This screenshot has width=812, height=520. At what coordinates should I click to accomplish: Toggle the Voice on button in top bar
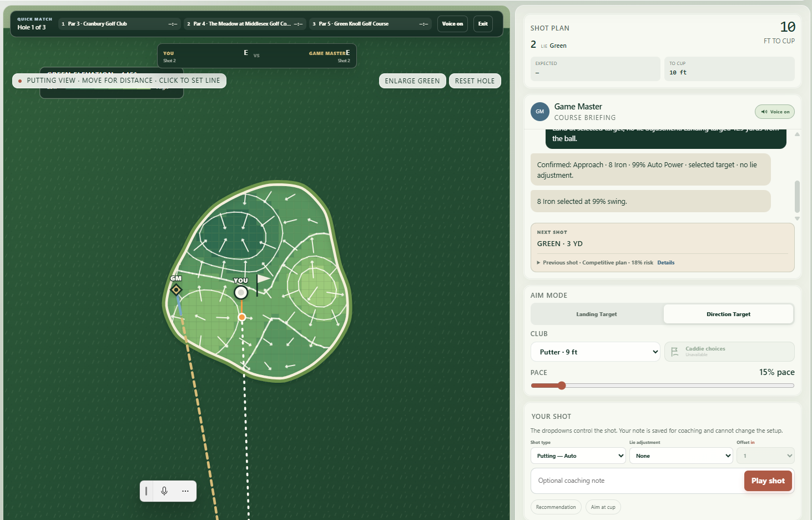[x=452, y=24]
